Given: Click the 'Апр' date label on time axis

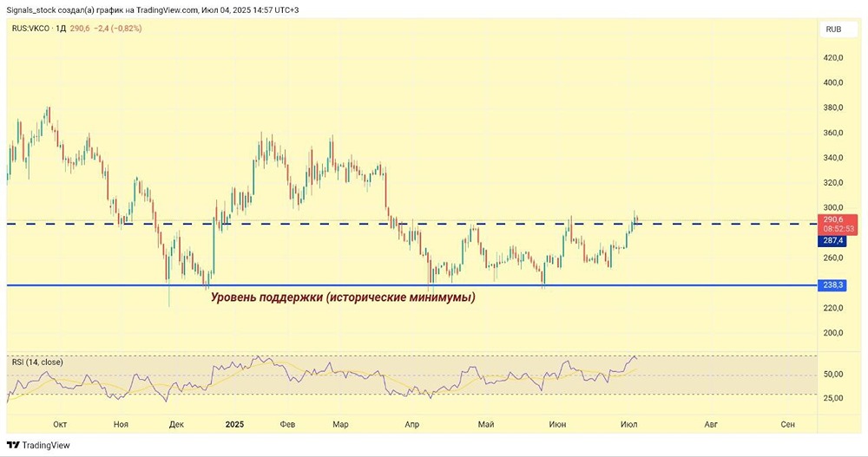Looking at the screenshot, I should (411, 424).
